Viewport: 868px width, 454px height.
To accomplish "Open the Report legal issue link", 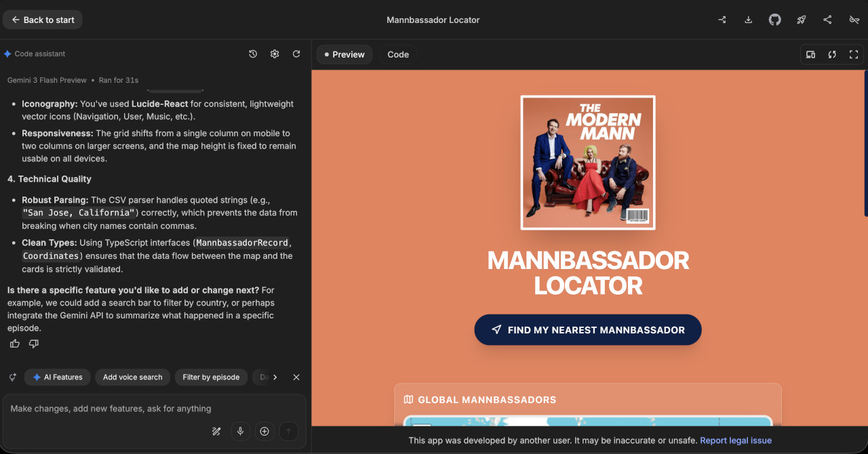I will [x=735, y=440].
